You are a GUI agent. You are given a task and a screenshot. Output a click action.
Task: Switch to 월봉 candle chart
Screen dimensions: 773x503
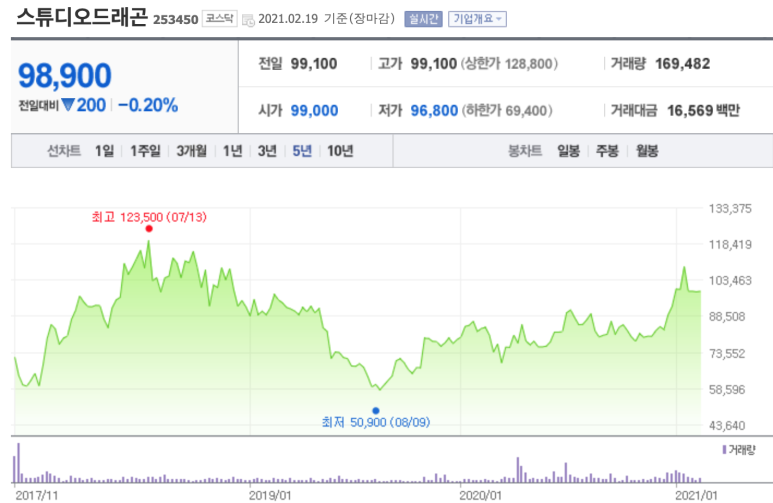pyautogui.click(x=647, y=151)
